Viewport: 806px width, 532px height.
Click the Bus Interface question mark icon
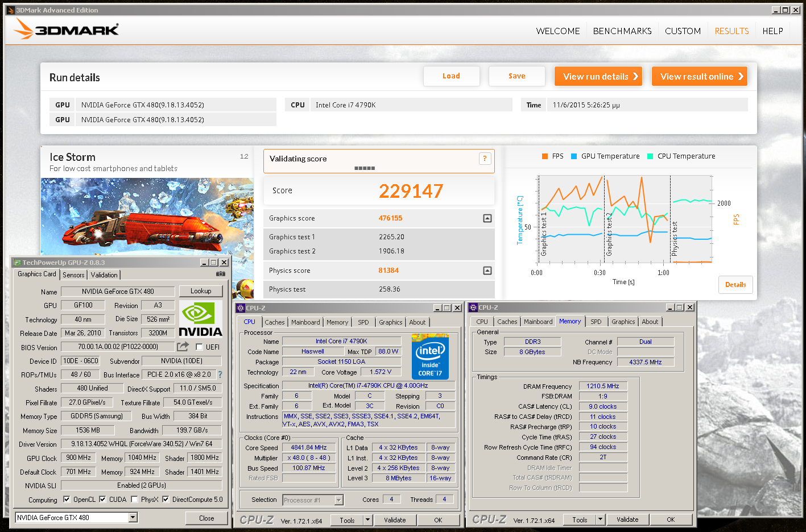pyautogui.click(x=220, y=375)
